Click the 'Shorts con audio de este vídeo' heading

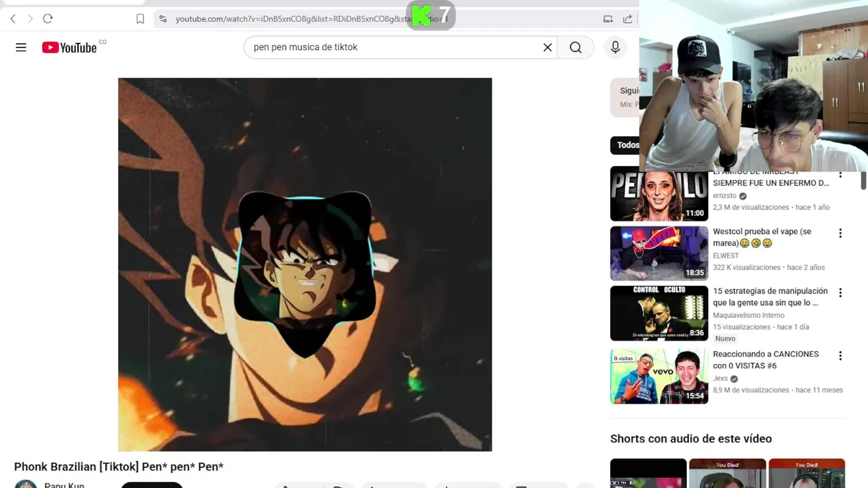pyautogui.click(x=691, y=439)
